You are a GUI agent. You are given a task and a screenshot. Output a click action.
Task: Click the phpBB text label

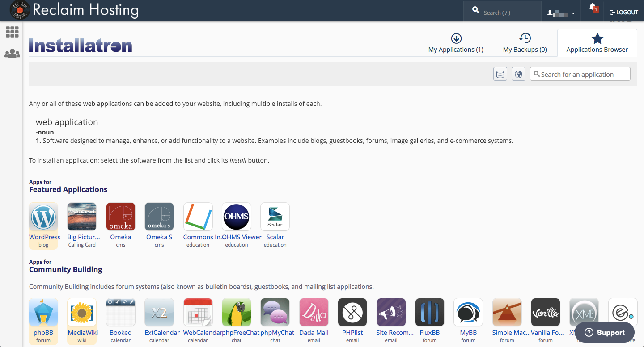tap(43, 333)
